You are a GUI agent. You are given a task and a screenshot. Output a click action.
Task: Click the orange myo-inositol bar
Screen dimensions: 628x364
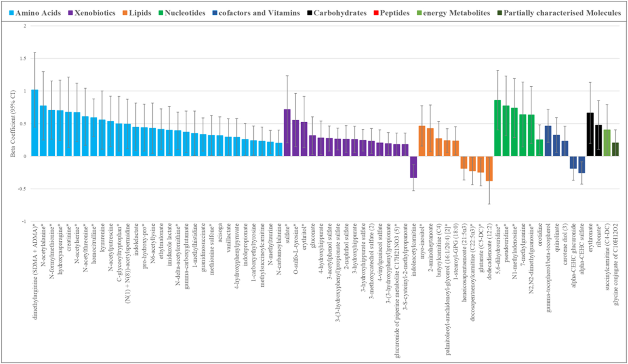pyautogui.click(x=422, y=141)
